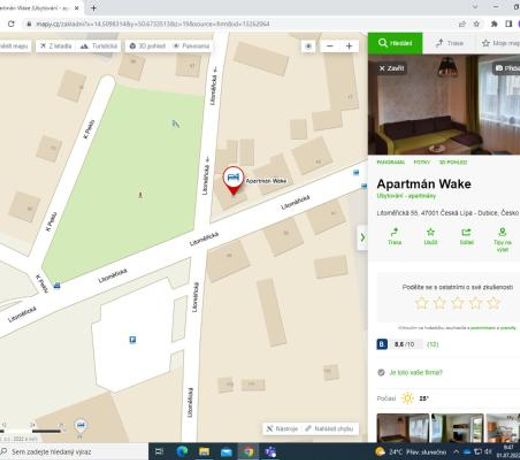
Task: Open the (12) reviews count link
Action: pos(433,344)
